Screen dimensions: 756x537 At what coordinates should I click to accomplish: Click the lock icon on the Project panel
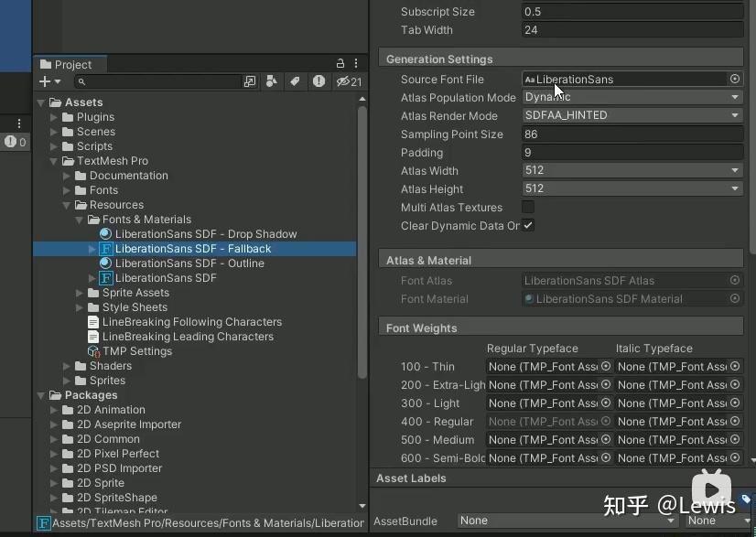(340, 64)
